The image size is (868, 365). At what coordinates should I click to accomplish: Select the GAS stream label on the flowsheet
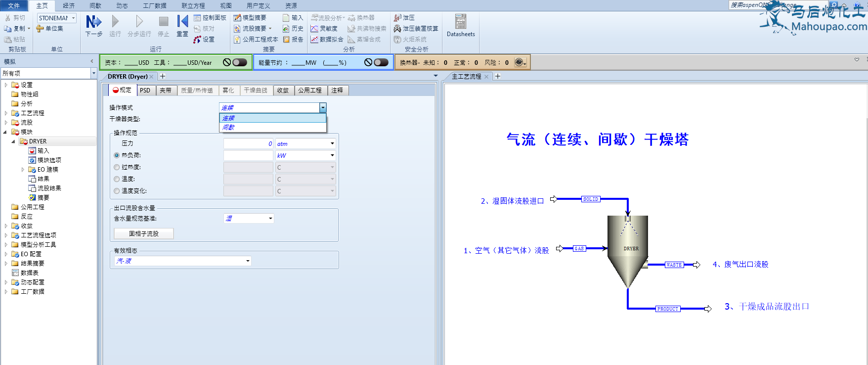pyautogui.click(x=579, y=249)
